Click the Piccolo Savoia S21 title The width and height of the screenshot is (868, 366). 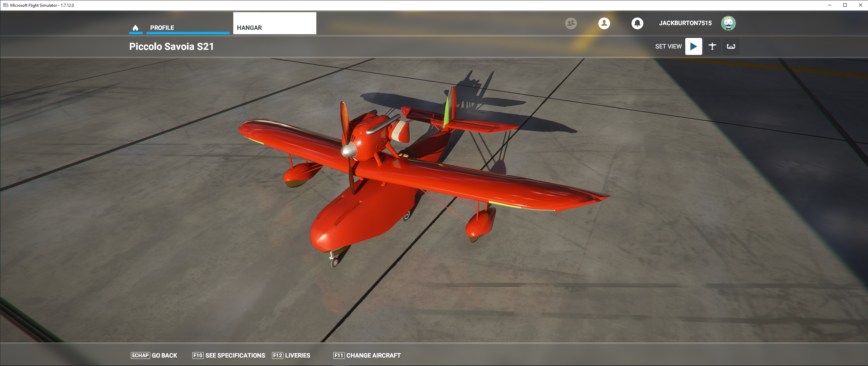[172, 46]
